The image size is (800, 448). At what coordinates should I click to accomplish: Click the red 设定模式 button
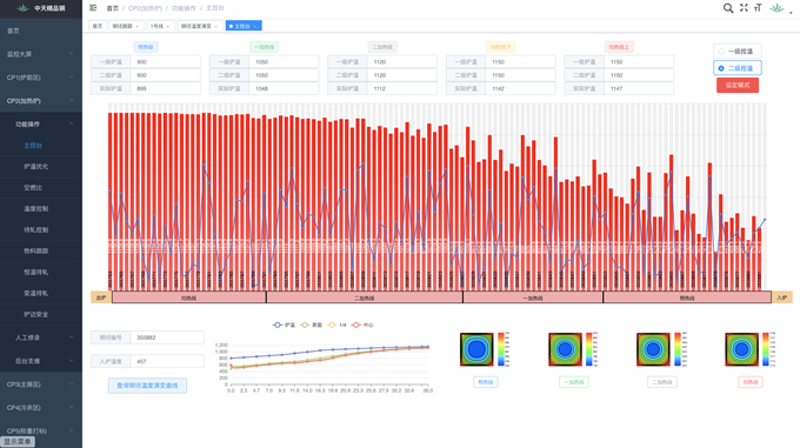(x=738, y=85)
